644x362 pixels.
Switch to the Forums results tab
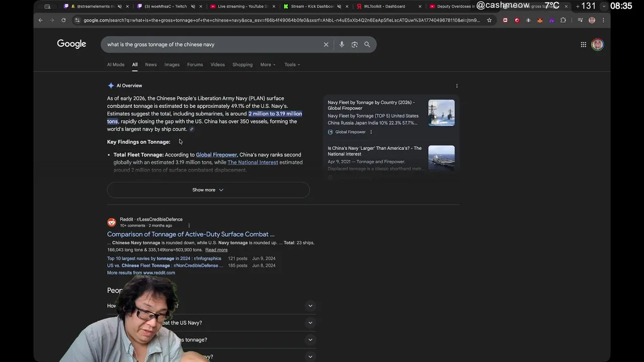point(195,64)
